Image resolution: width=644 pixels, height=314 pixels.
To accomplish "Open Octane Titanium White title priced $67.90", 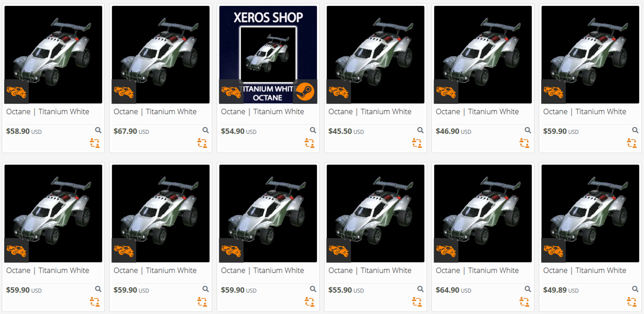I will click(x=155, y=111).
